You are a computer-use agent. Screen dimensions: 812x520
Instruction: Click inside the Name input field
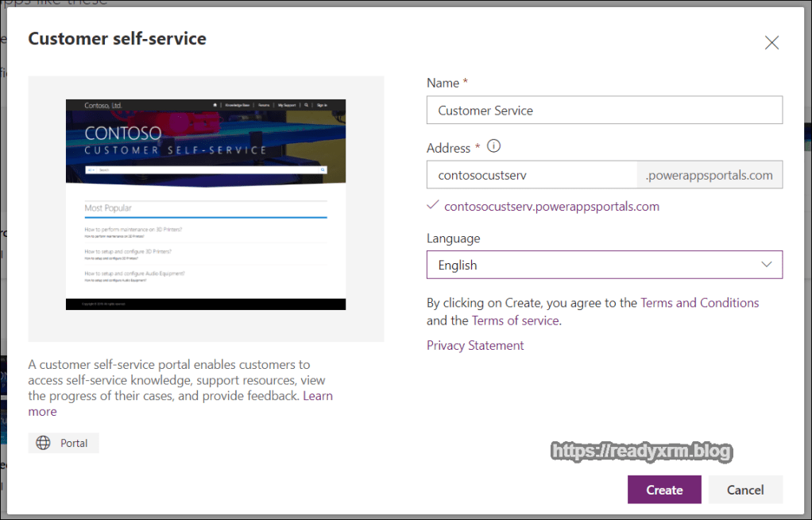604,110
